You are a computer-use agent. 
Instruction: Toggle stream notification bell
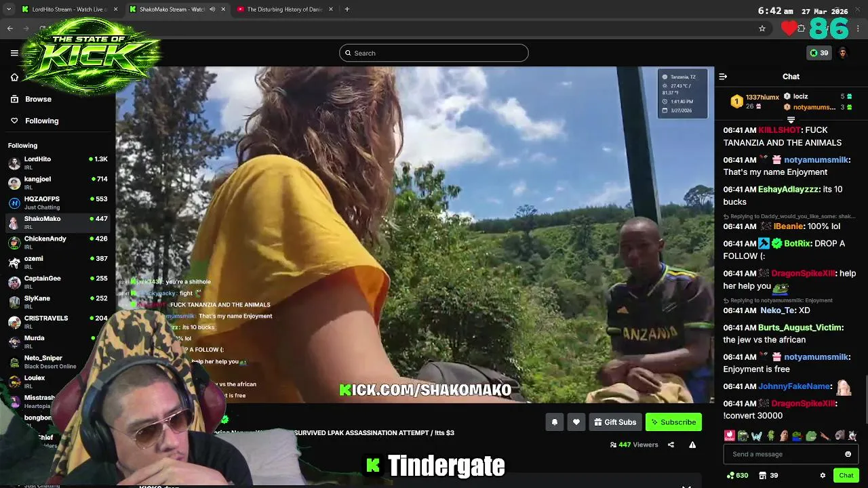554,422
